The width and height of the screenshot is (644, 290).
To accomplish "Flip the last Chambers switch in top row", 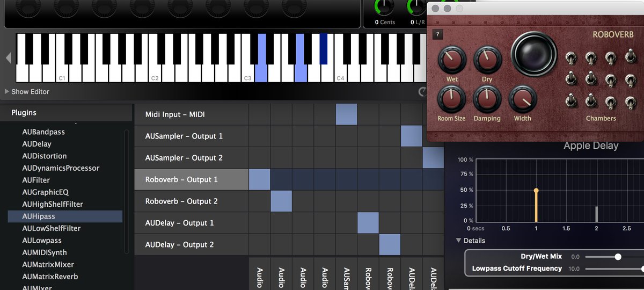I will 630,56.
